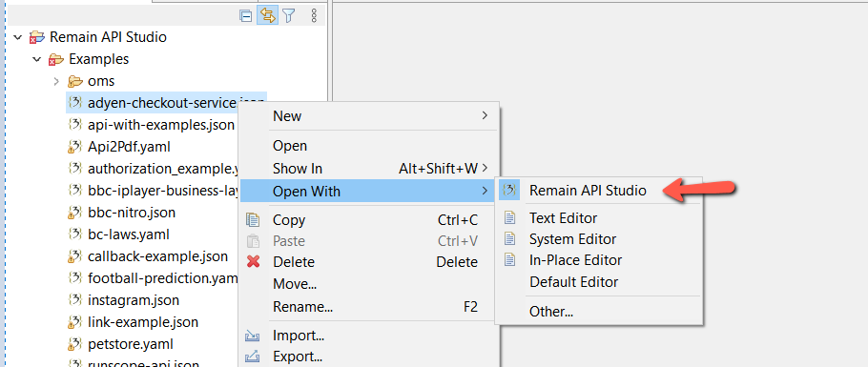Select bc-laws.yaml file

(x=129, y=234)
